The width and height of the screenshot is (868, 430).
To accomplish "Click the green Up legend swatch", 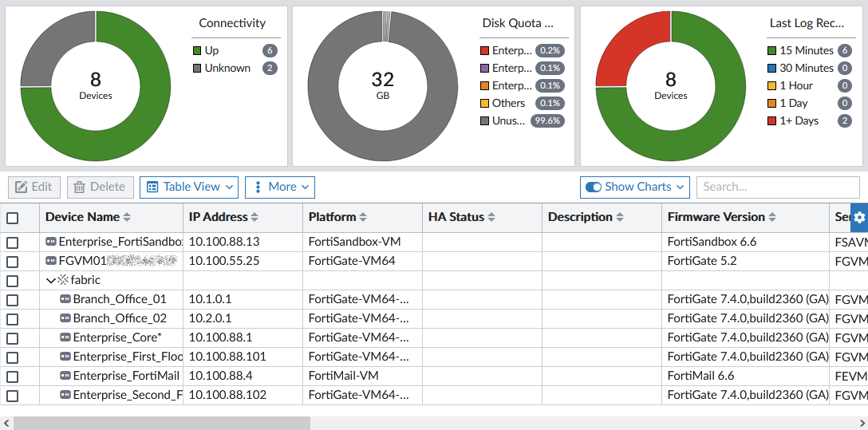I will [x=196, y=51].
